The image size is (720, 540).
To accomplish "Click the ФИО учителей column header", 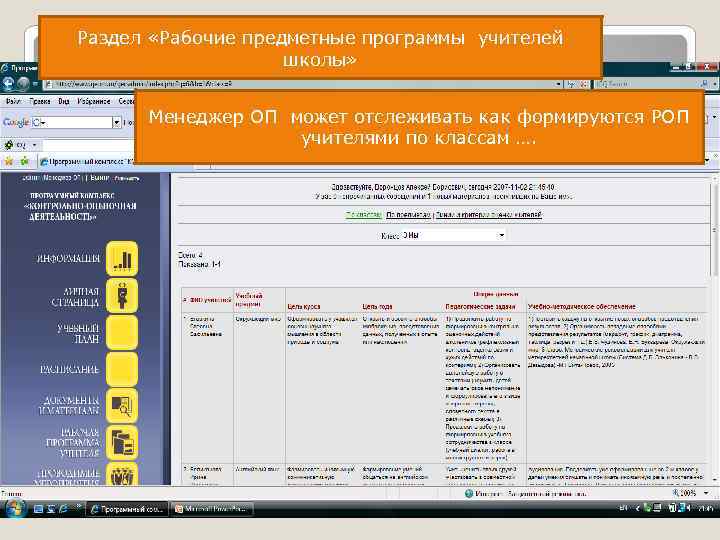I will tap(211, 300).
